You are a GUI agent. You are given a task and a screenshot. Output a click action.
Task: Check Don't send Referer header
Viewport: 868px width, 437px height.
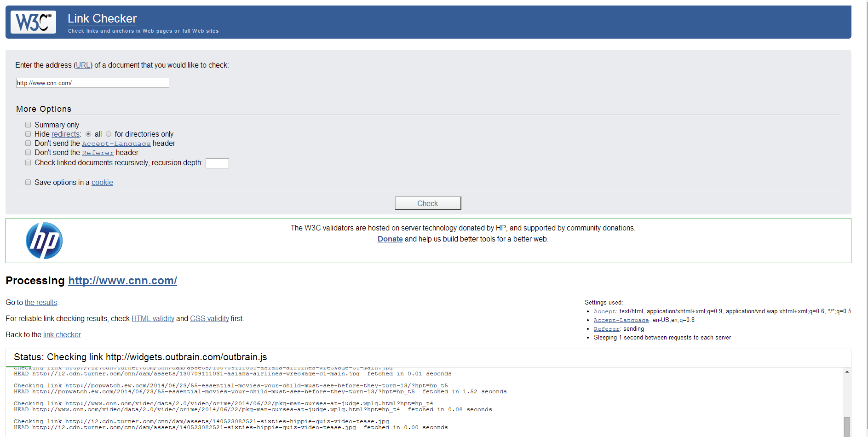coord(28,152)
